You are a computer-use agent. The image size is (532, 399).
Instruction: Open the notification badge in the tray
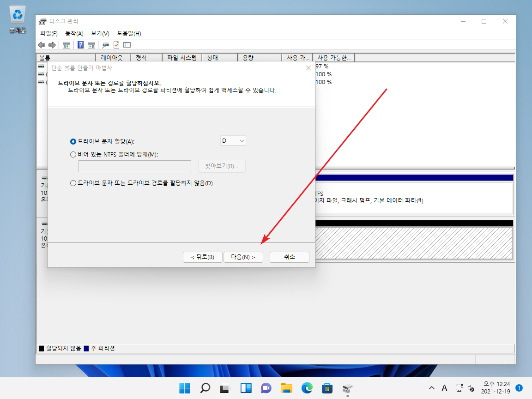(x=519, y=388)
